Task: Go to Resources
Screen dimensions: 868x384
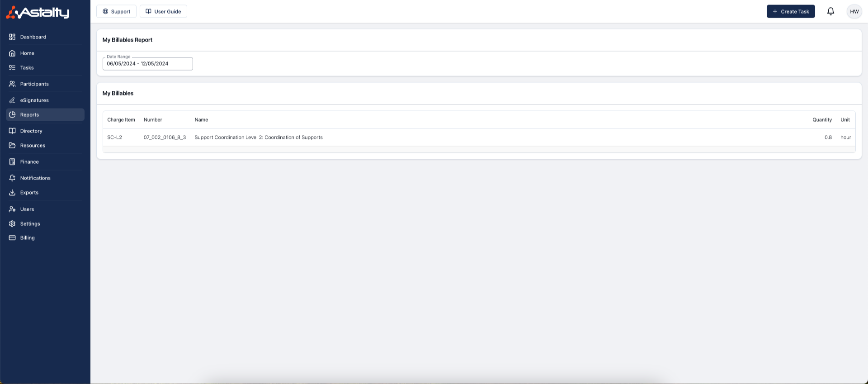Action: tap(33, 146)
